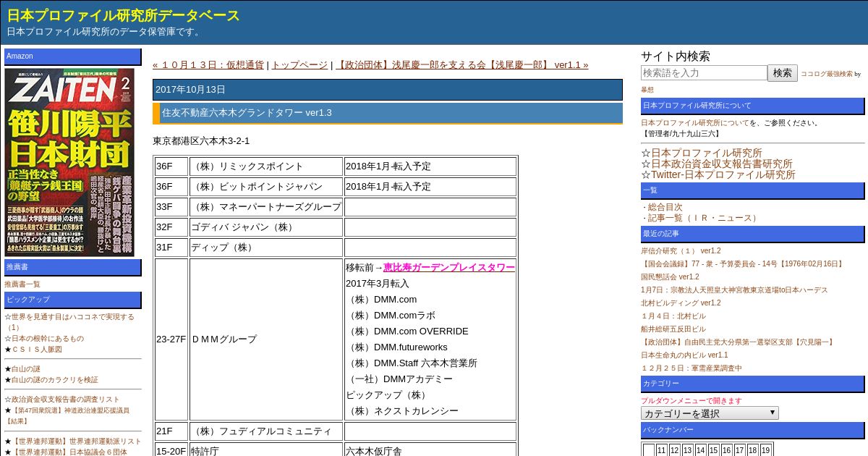Click the ＤＭＭグループ table cell

point(266,339)
